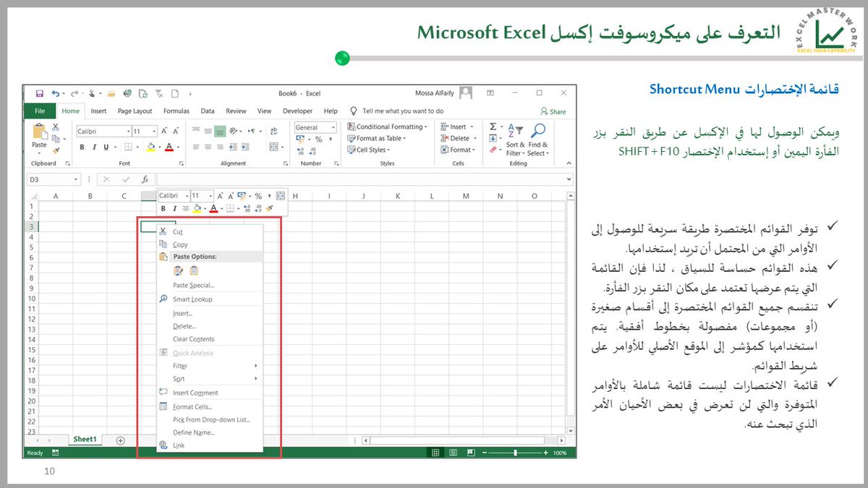
Task: Choose Smart Lookup in the context menu
Action: coord(210,299)
